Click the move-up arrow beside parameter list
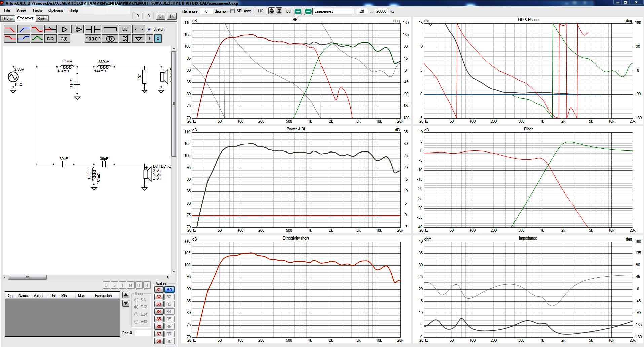The image size is (644, 347). [126, 295]
